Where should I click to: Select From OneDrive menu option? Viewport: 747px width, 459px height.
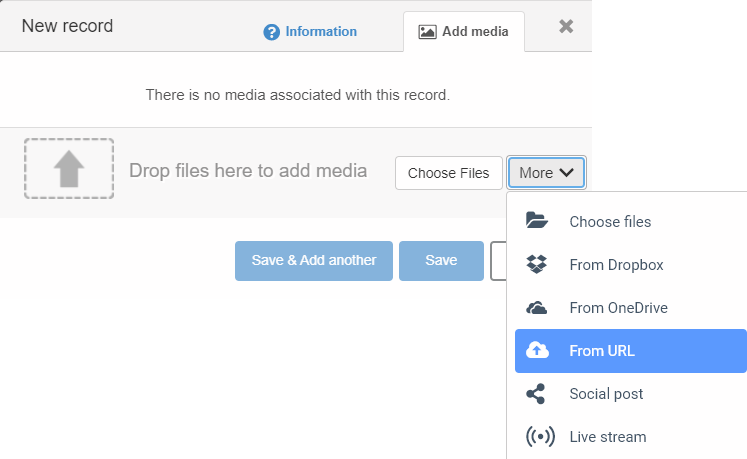tap(631, 307)
